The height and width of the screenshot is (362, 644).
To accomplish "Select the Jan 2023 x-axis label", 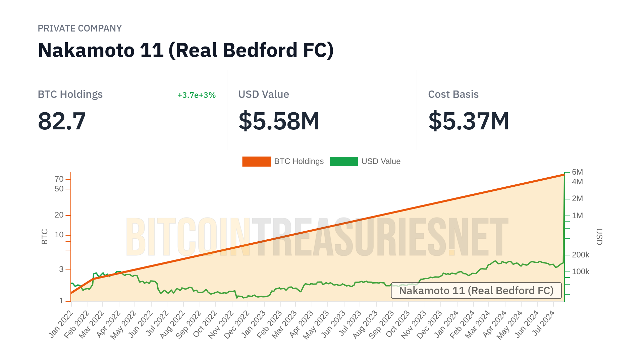I will (254, 324).
